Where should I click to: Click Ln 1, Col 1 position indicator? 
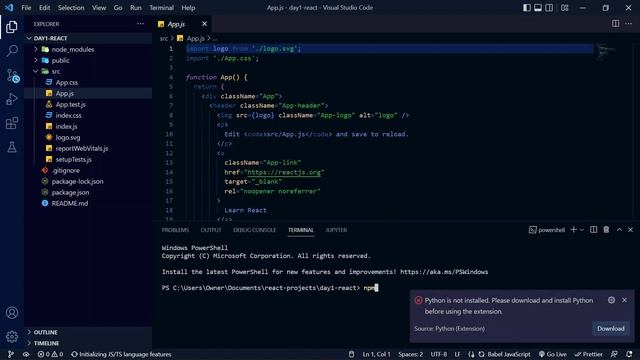pyautogui.click(x=376, y=354)
